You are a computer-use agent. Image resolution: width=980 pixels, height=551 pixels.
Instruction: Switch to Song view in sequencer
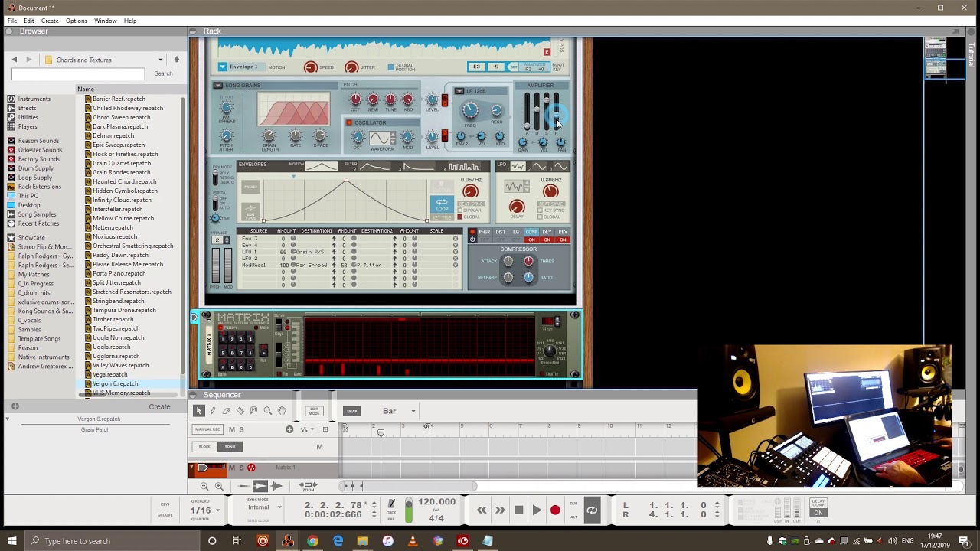(x=230, y=447)
